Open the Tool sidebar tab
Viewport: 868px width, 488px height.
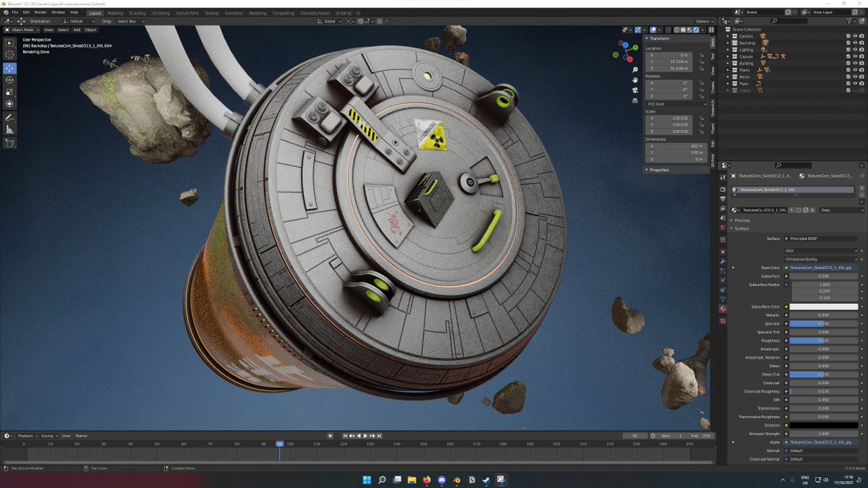point(712,56)
